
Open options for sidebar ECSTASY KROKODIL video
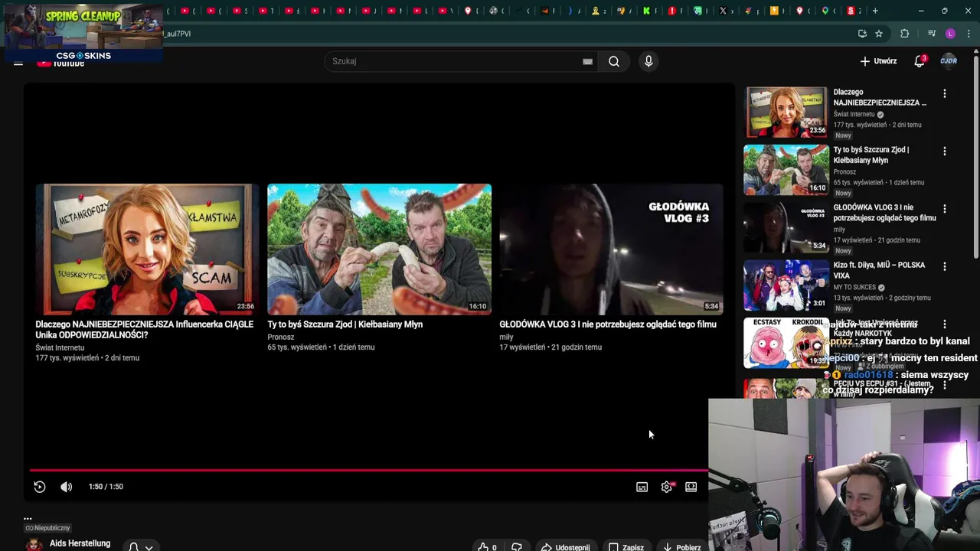[x=945, y=324]
